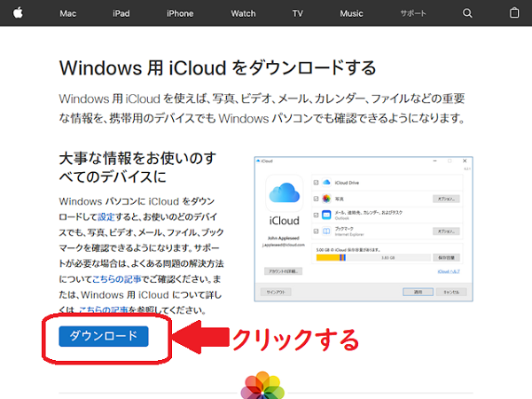This screenshot has height=399, width=532.
Task: Open the iPad menu item
Action: coord(121,13)
